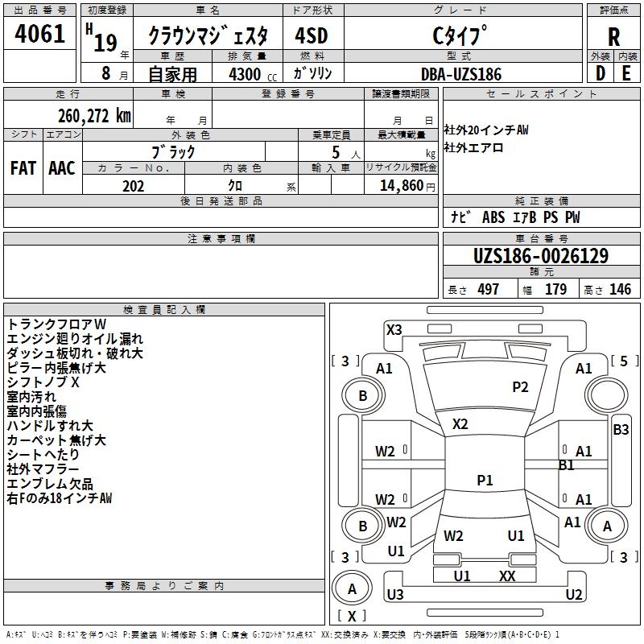Image resolution: width=644 pixels, height=644 pixels.
Task: Click the interior grade E cell
Action: [x=626, y=72]
